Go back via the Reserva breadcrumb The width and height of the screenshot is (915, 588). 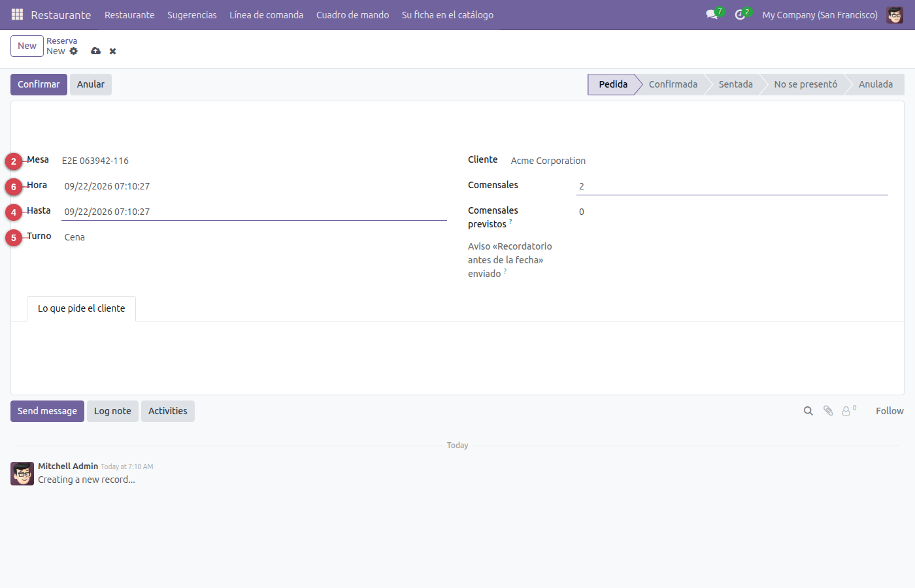(61, 41)
